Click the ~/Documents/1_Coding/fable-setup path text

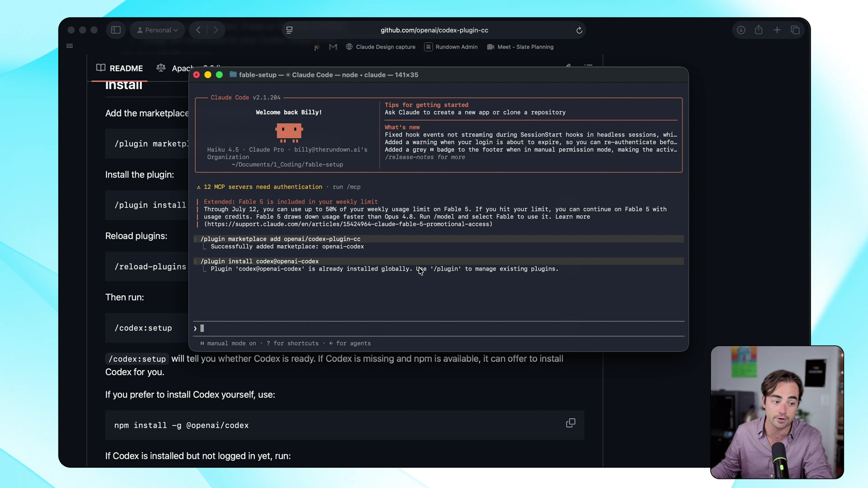coord(287,165)
